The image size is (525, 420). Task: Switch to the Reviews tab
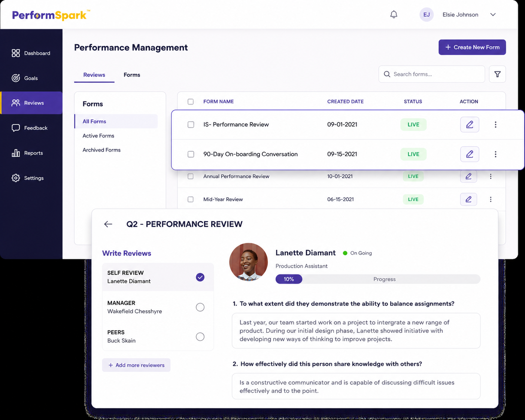(94, 75)
